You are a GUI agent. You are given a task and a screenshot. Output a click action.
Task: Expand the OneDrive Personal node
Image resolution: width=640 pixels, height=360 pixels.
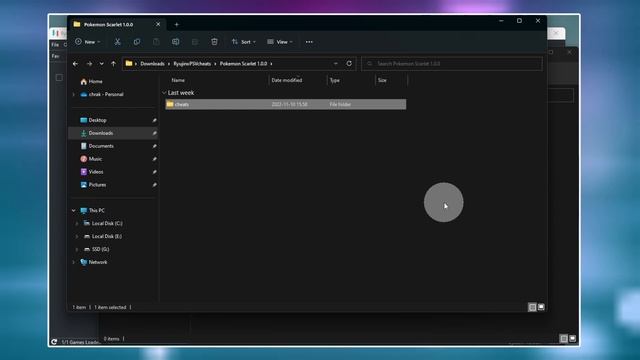pyautogui.click(x=74, y=94)
